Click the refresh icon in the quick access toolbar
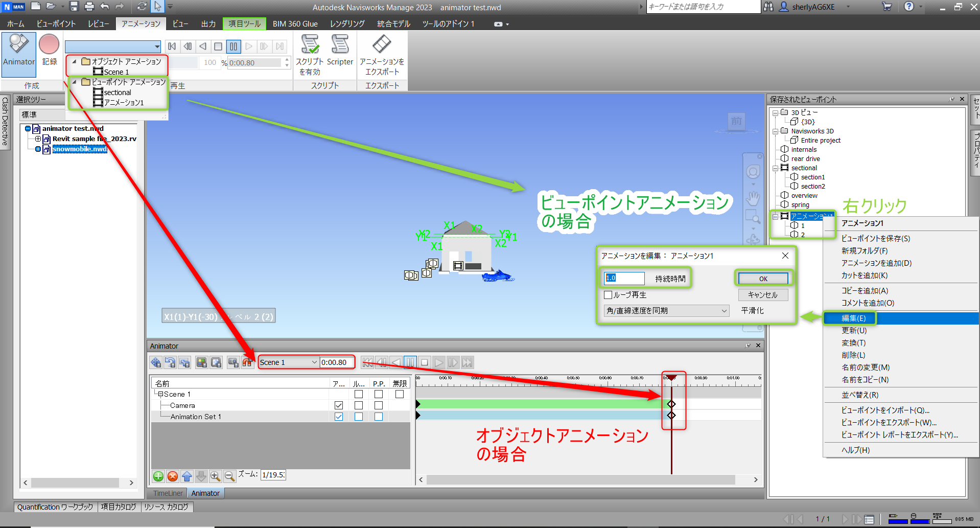Screen dimensions: 980x528 coord(142,7)
